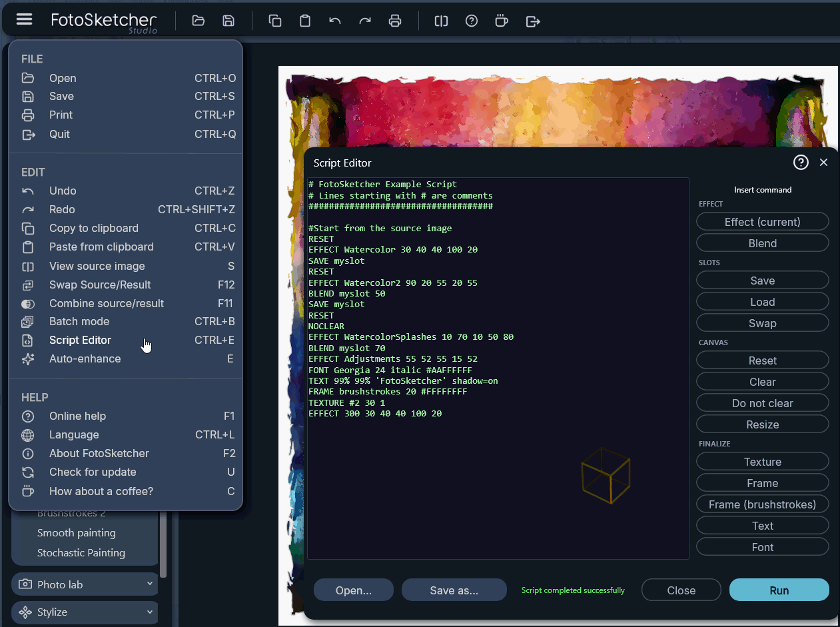Insert plain Frame command

[x=762, y=483]
